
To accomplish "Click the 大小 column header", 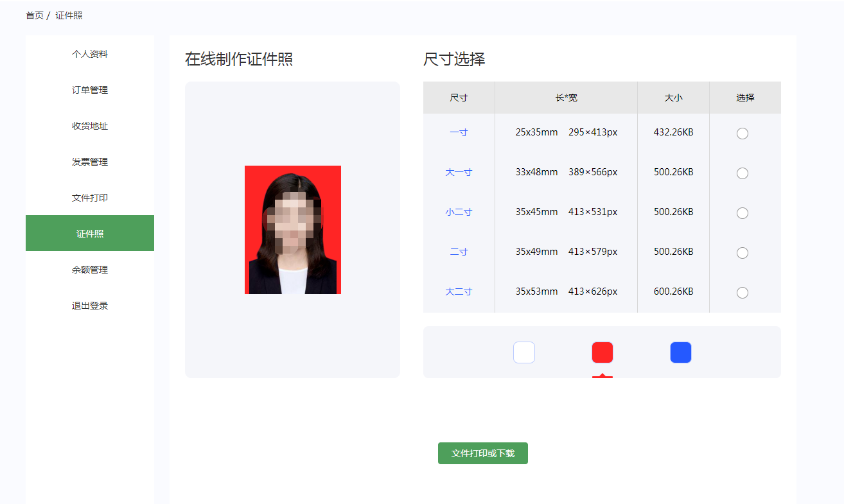I will coord(673,98).
